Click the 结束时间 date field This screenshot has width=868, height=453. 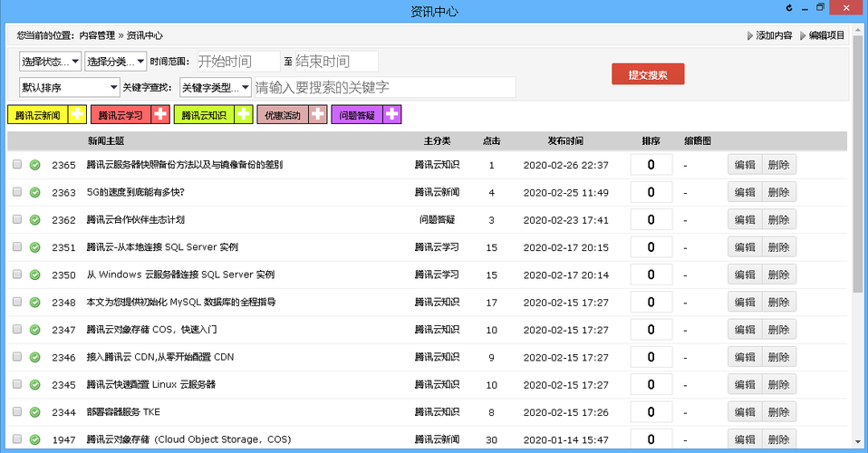336,62
